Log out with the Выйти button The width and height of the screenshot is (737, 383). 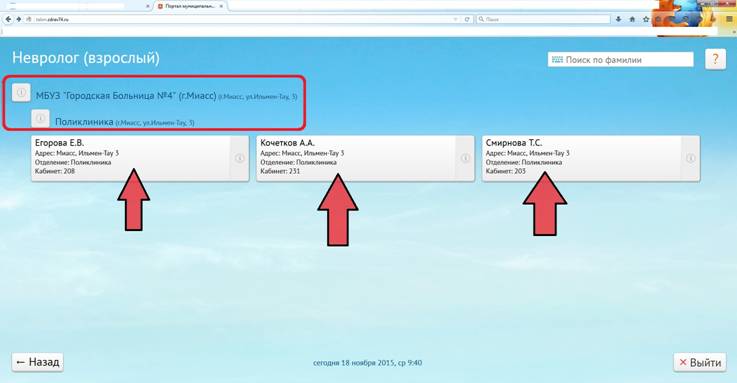[x=700, y=362]
